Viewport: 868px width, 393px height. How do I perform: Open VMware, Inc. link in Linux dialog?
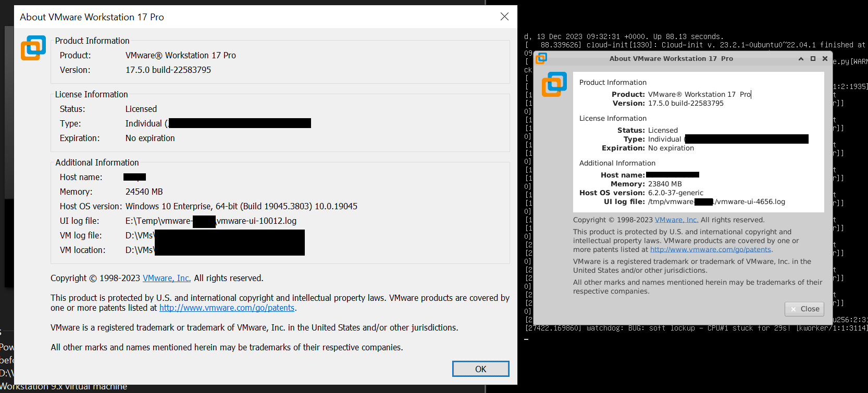[676, 220]
